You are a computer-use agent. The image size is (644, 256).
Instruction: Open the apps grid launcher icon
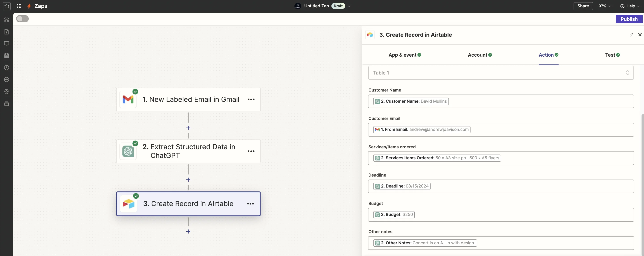(x=19, y=6)
